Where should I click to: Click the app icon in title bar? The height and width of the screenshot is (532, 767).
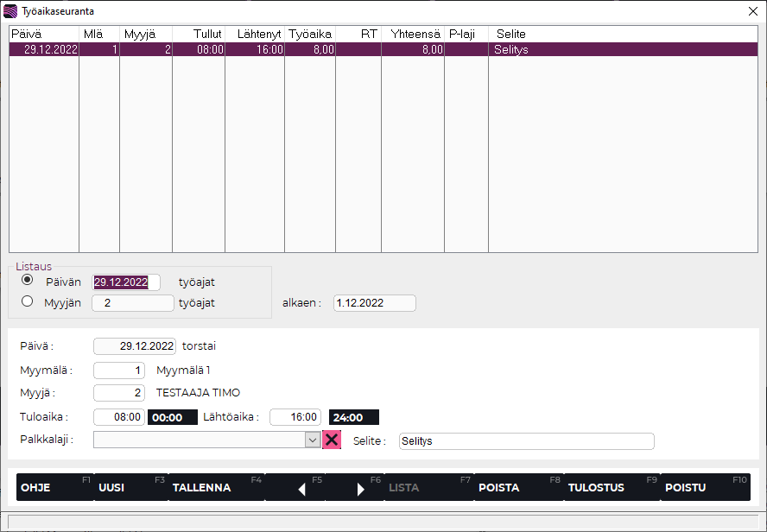pos(10,11)
